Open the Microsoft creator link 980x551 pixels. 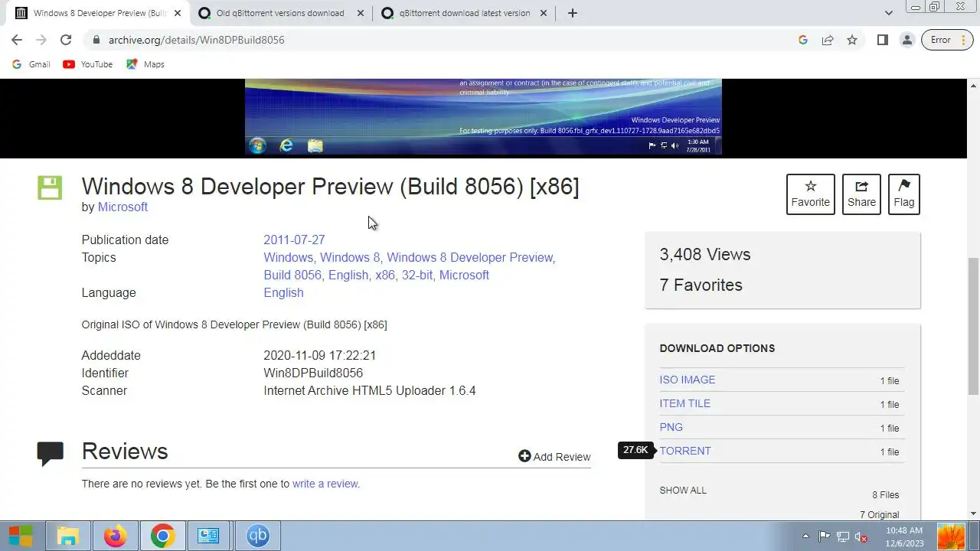(122, 207)
